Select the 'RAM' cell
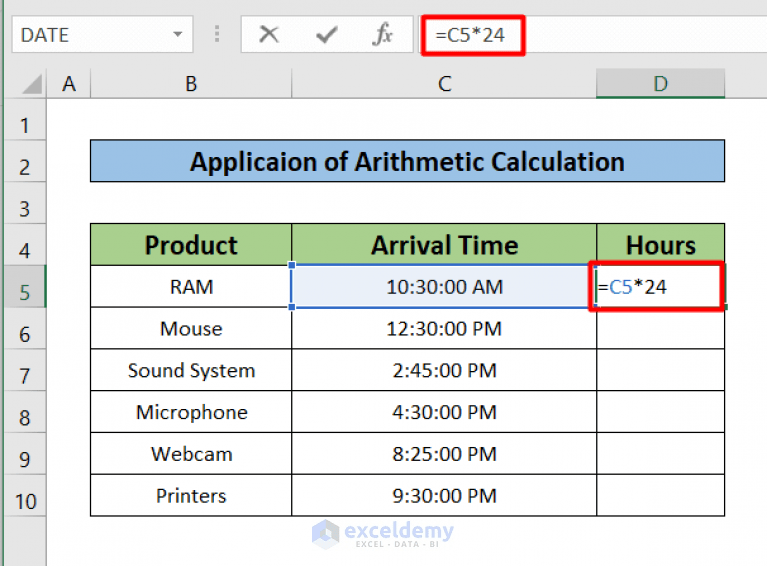 (x=191, y=287)
